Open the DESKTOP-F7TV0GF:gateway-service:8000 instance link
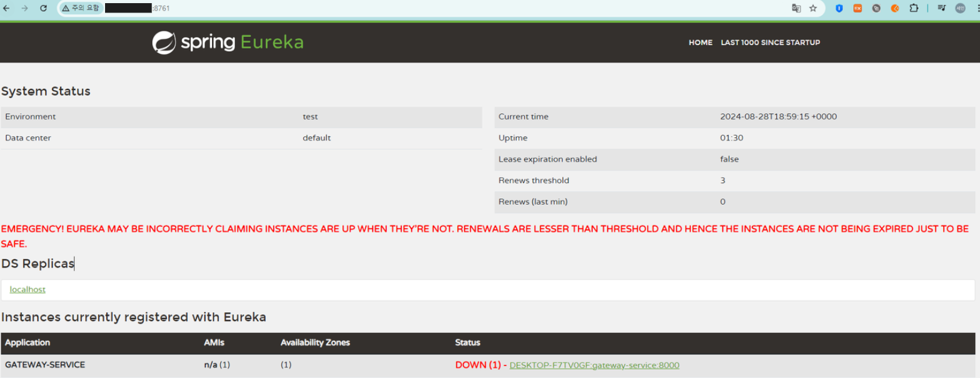The height and width of the screenshot is (378, 980). point(594,365)
